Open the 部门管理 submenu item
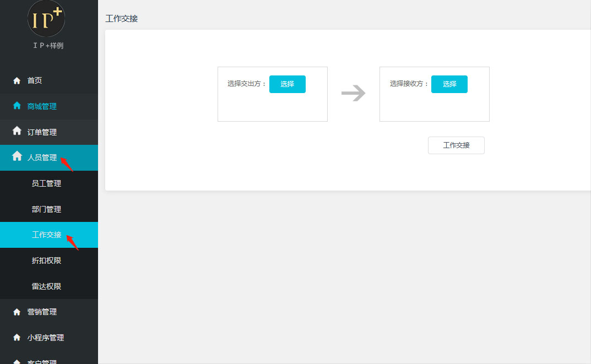The height and width of the screenshot is (364, 591). (x=46, y=209)
